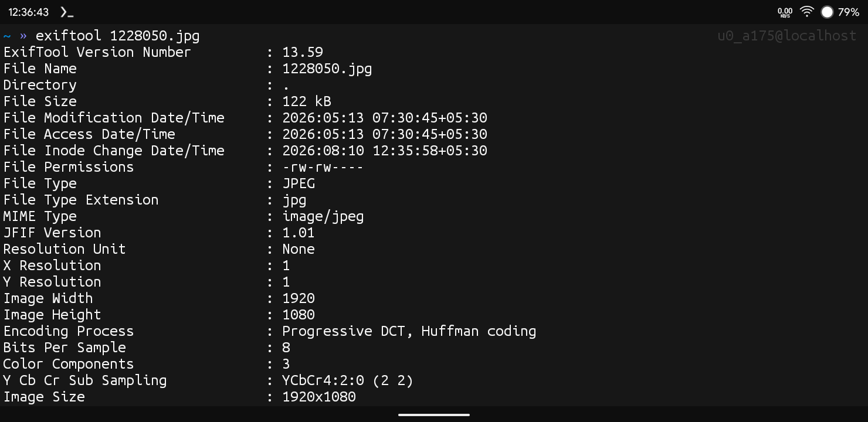Tap the u0_a175@localhost host label
Viewport: 868px width, 422px height.
787,36
